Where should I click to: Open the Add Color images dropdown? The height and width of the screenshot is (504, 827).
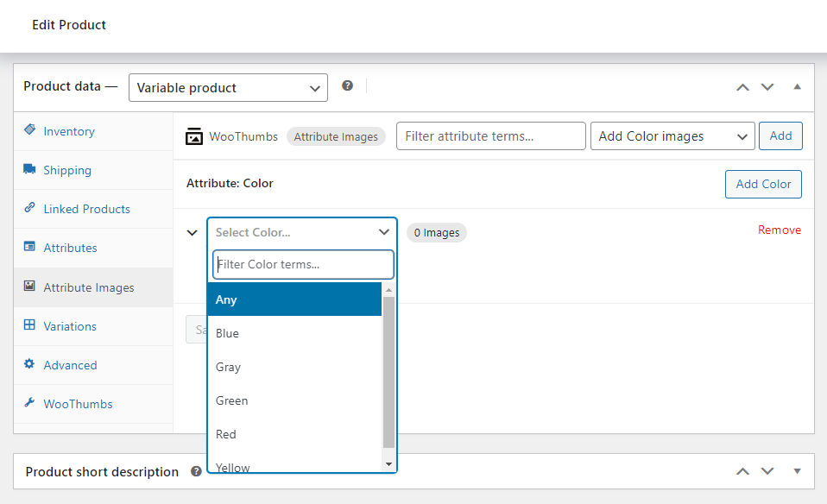(672, 135)
